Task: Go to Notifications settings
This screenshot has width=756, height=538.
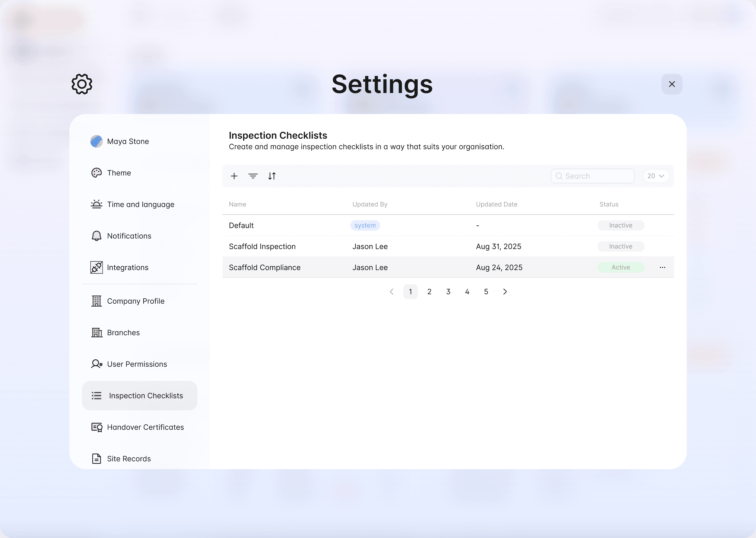Action: pyautogui.click(x=139, y=236)
